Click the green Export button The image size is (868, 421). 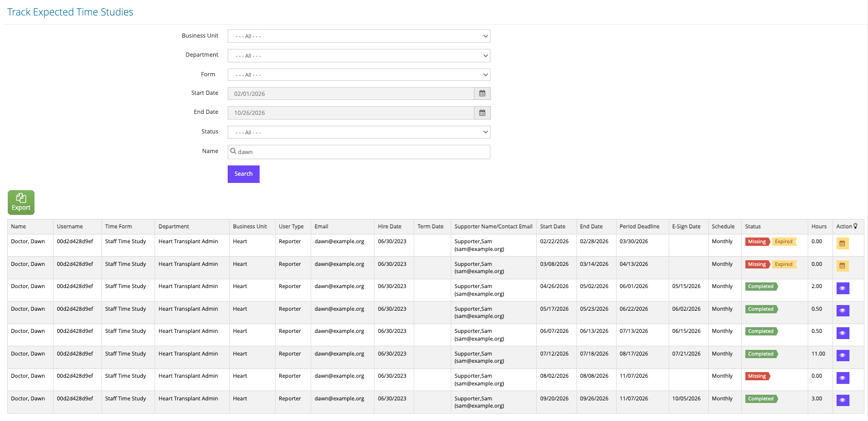(x=21, y=203)
